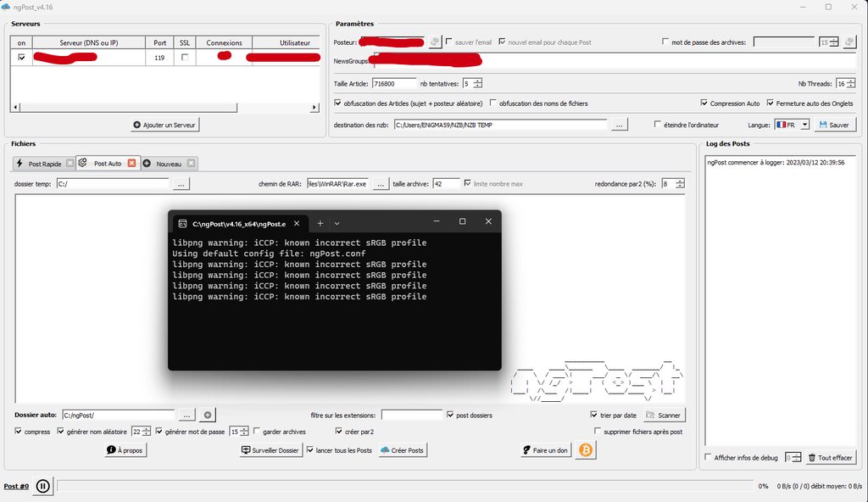This screenshot has width=868, height=502.
Task: Toggle 'trier par date' checkbox
Action: click(x=594, y=415)
